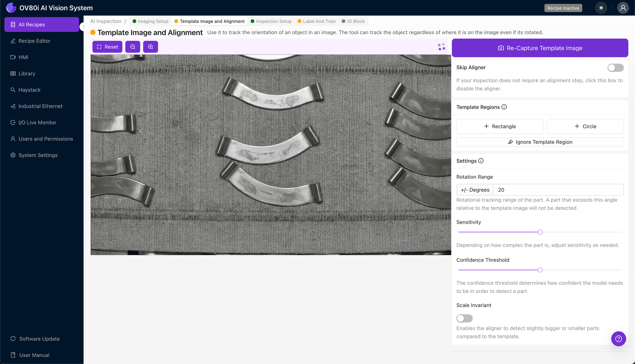Click the Template Regions info icon
Viewport: 635px width, 364px height.
click(504, 107)
